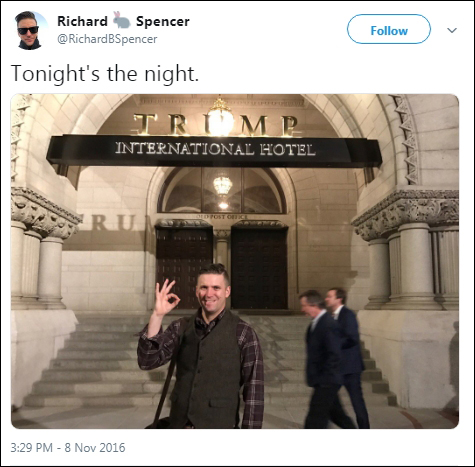Click the "8 Nov 2016" date
This screenshot has width=475, height=467.
pos(95,447)
